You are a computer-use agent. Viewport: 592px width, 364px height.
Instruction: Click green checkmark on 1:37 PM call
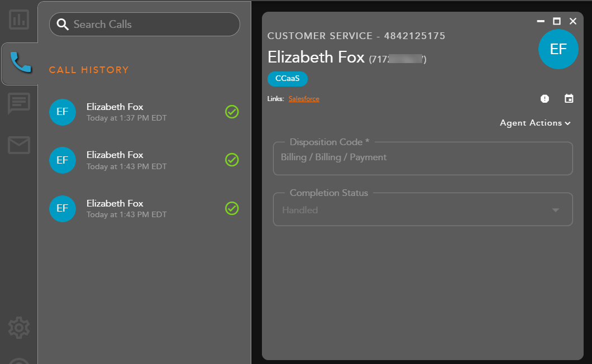(x=232, y=112)
